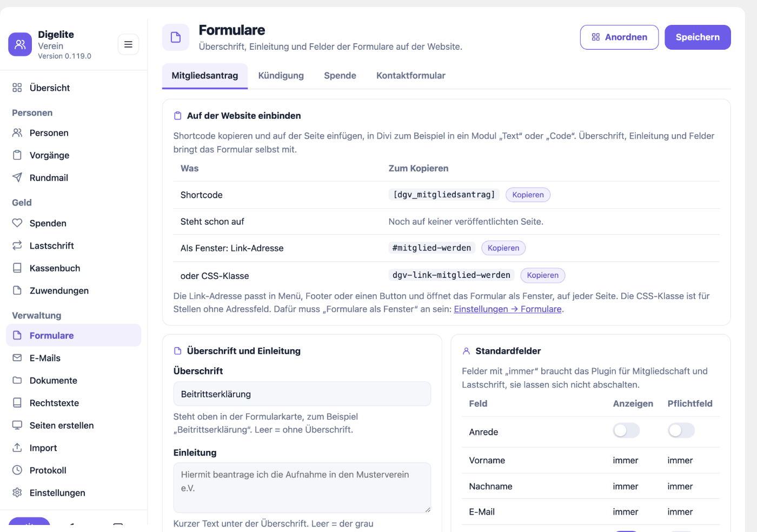The image size is (757, 532).
Task: Click the Anordnen button
Action: pos(619,37)
